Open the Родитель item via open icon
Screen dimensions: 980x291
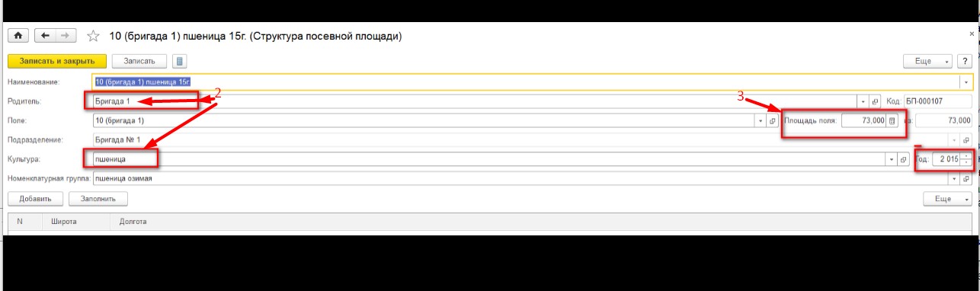pos(875,101)
